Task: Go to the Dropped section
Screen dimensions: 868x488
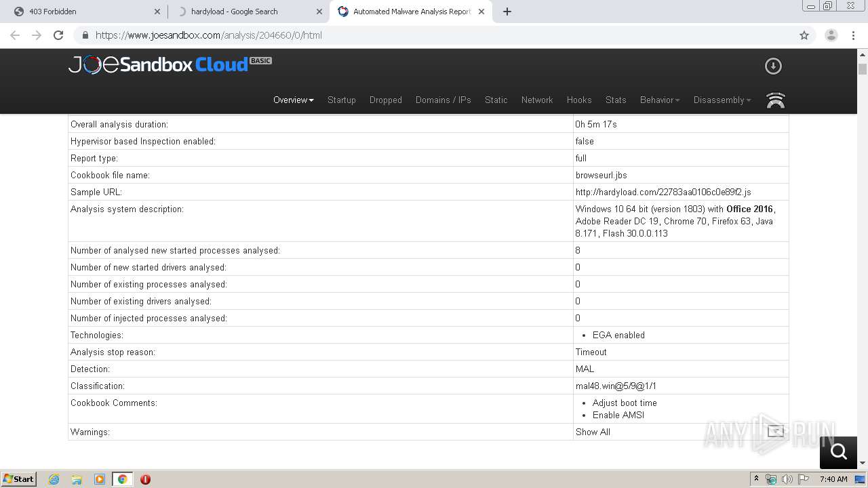Action: click(x=386, y=100)
